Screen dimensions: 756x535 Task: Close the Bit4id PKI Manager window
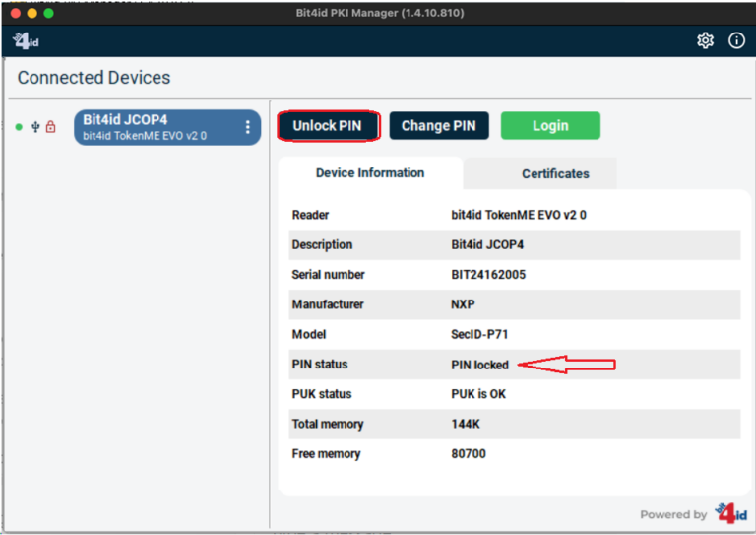pyautogui.click(x=13, y=13)
